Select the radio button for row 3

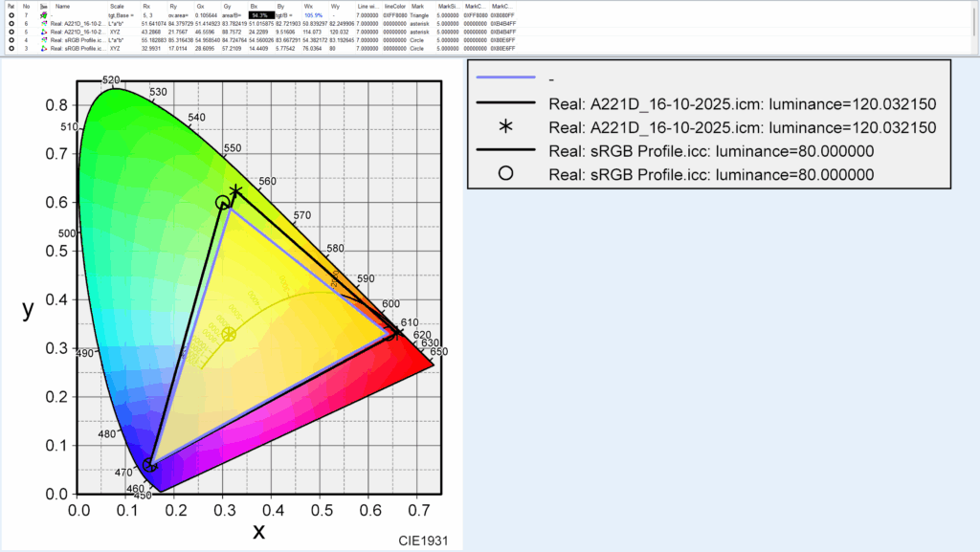(11, 48)
